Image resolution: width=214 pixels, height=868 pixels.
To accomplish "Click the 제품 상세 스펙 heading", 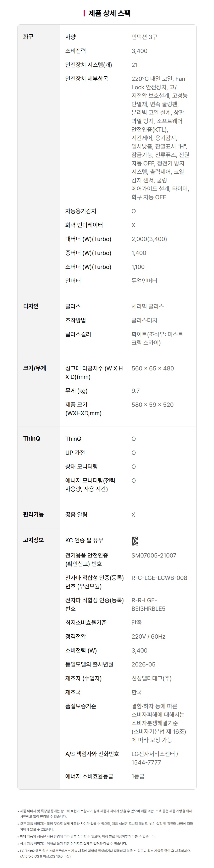I will [x=109, y=13].
